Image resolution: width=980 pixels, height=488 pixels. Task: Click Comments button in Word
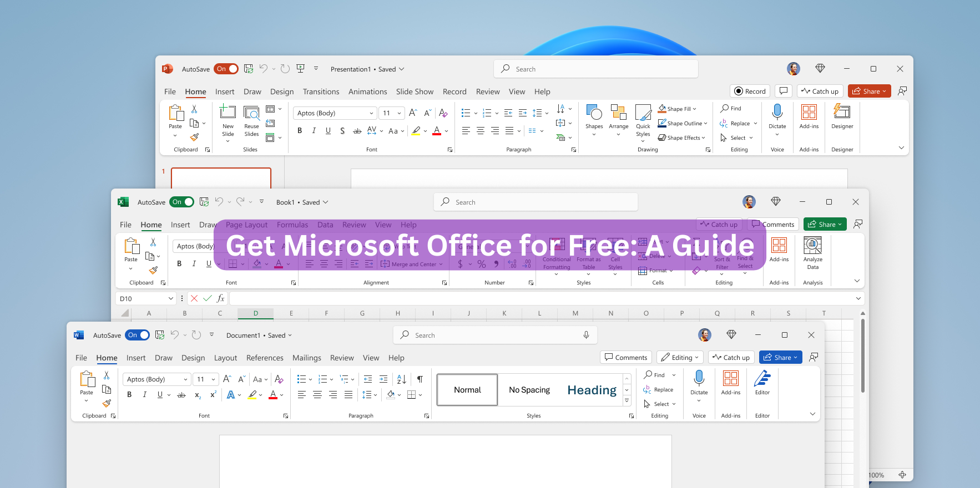(626, 357)
